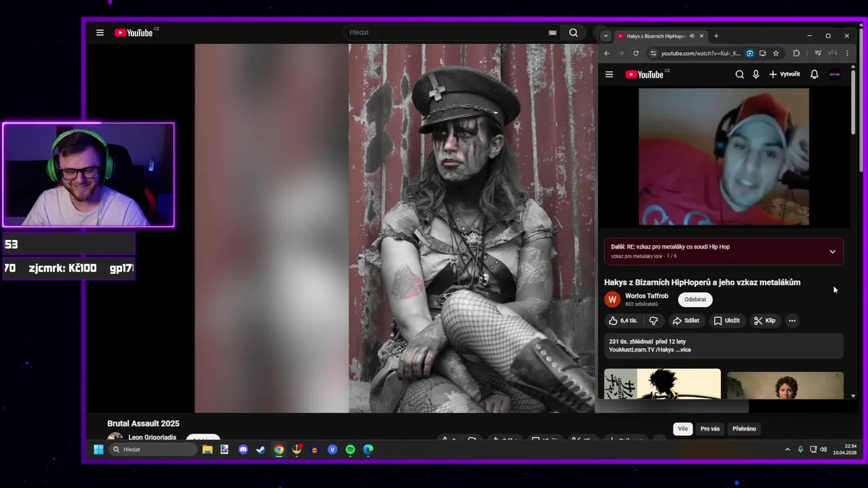Expand the playlist panel with chevron
Screen dimensions: 868x488
[x=833, y=251]
